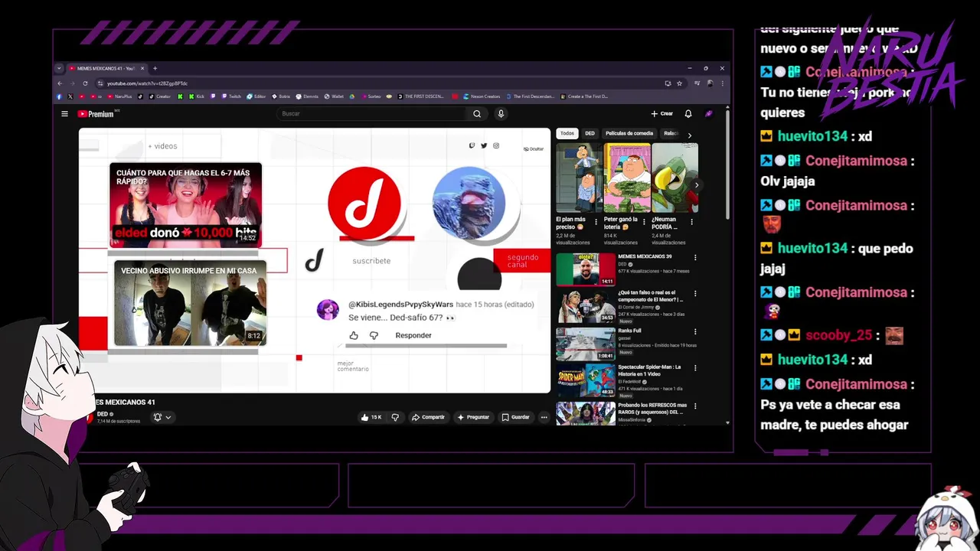Open the X (Twitter) bookmark

tap(70, 96)
